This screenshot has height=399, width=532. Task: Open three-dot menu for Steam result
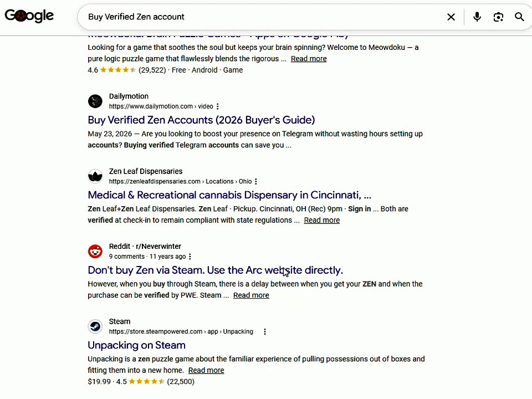click(x=265, y=331)
